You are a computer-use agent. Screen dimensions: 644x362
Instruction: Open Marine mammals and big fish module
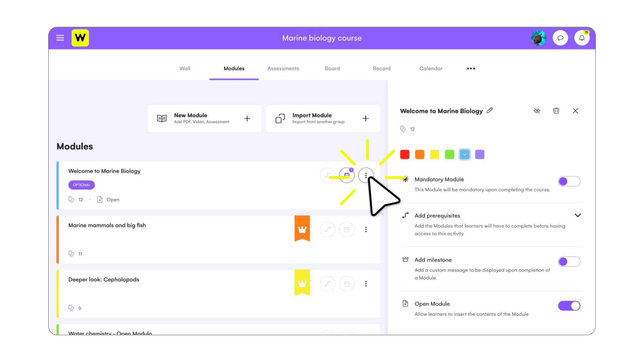pos(107,225)
